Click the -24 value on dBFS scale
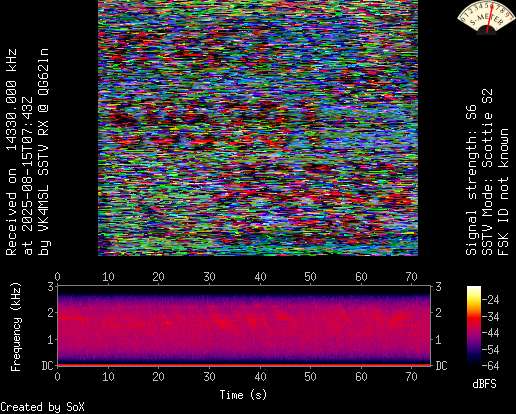 [490, 300]
